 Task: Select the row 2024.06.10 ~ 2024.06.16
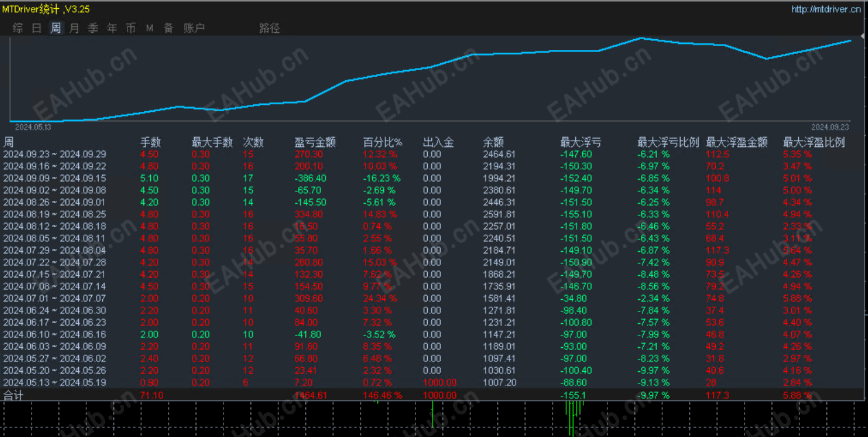[432, 334]
